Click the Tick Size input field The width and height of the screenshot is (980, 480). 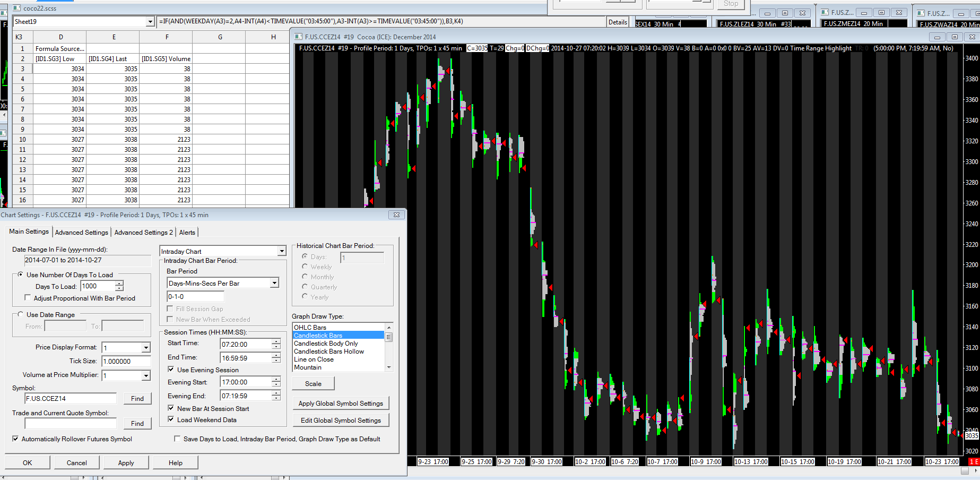[126, 362]
